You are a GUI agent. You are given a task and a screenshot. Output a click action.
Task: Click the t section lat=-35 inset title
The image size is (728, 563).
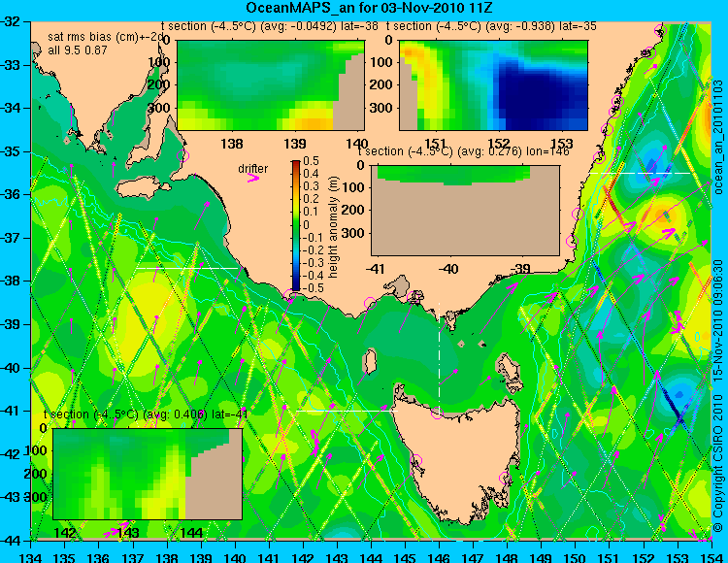[x=491, y=26]
